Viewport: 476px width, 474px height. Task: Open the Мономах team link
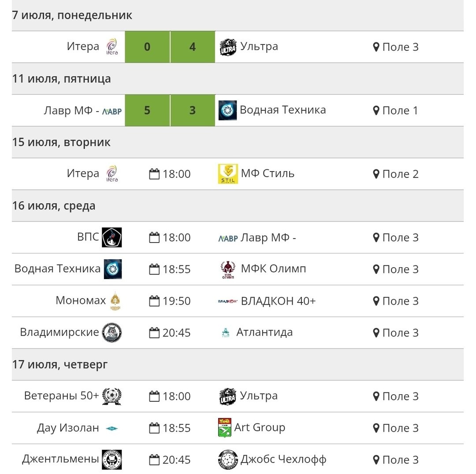coord(81,301)
